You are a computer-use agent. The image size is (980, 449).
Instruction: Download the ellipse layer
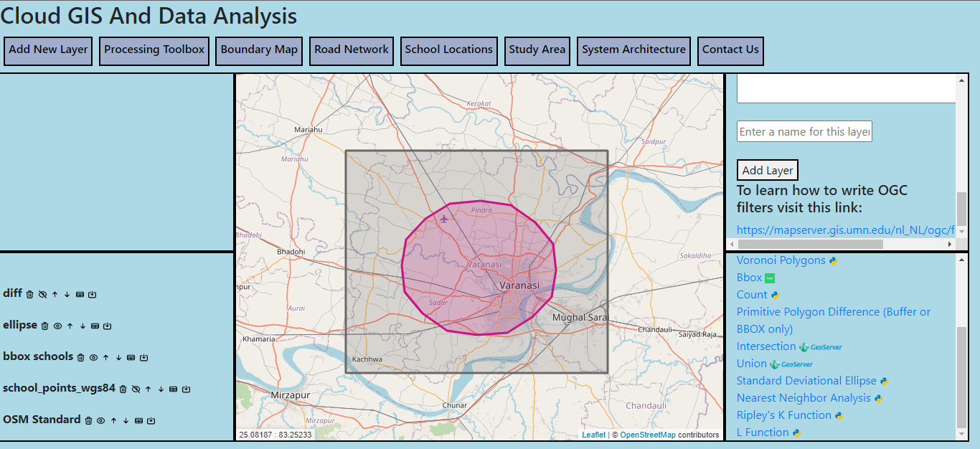pyautogui.click(x=107, y=326)
